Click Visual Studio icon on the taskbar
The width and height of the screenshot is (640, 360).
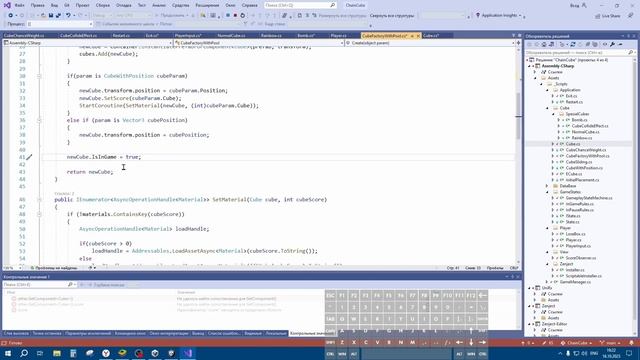(187, 353)
